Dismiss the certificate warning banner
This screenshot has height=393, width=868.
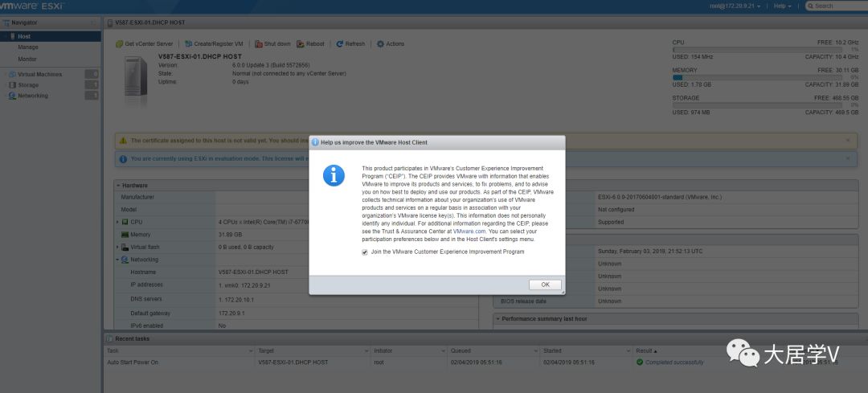[848, 141]
